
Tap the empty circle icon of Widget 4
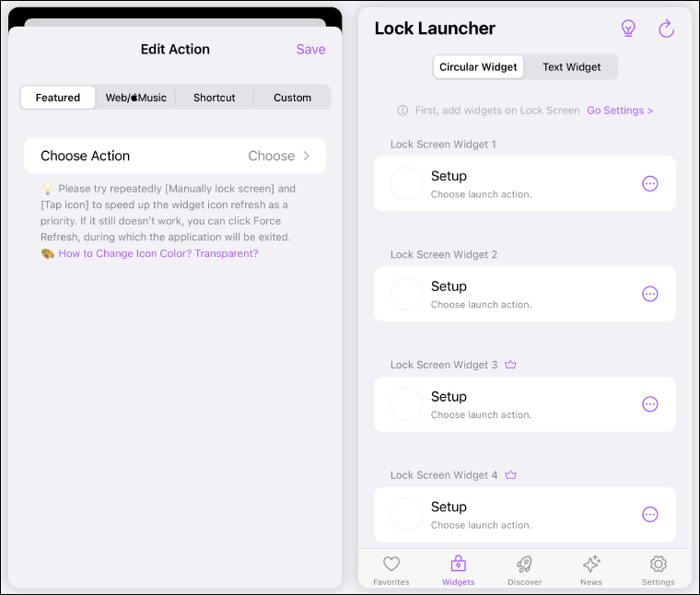click(406, 514)
